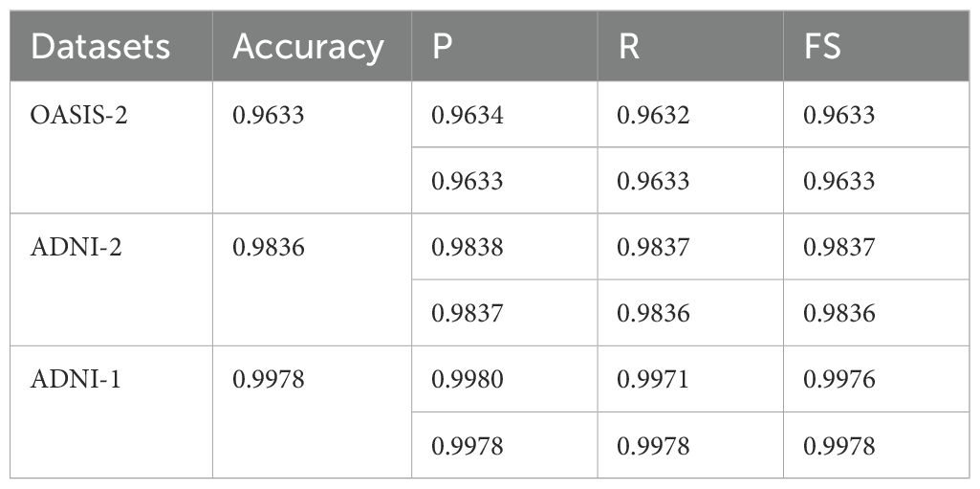Image resolution: width=980 pixels, height=489 pixels.
Task: Select the P value 0.9838
Action: [468, 248]
